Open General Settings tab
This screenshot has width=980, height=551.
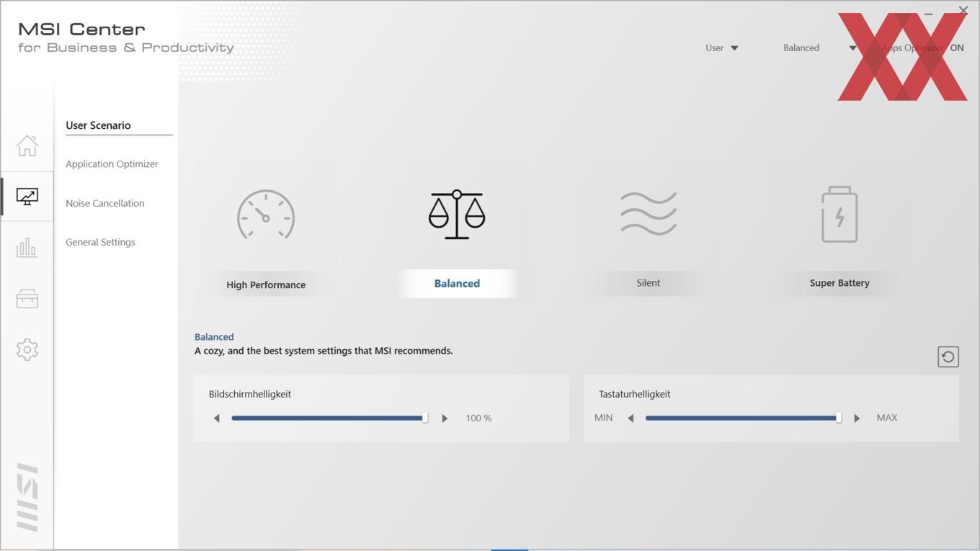100,242
